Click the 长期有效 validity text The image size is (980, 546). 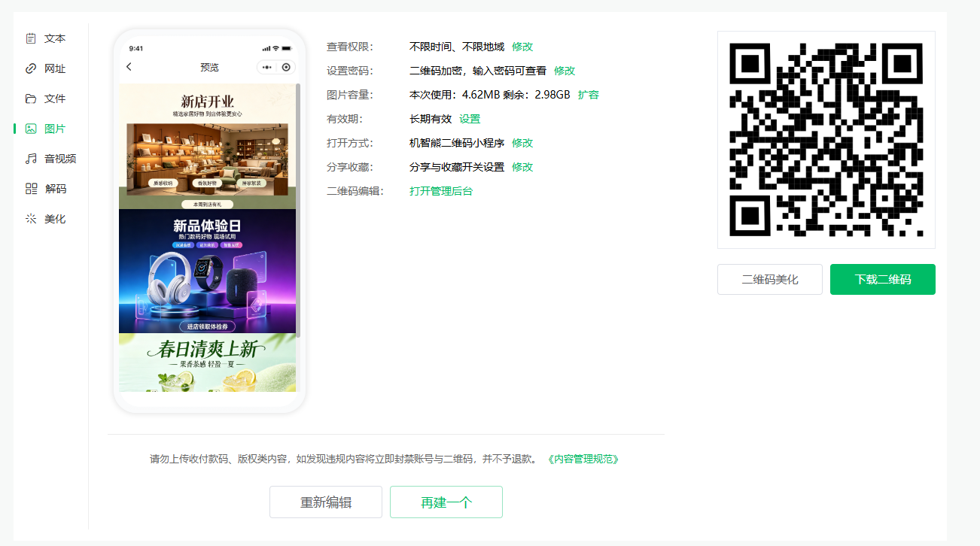pos(431,119)
